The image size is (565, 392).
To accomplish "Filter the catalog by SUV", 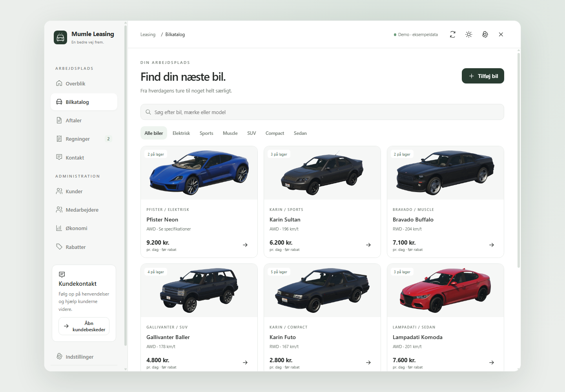I will (252, 133).
